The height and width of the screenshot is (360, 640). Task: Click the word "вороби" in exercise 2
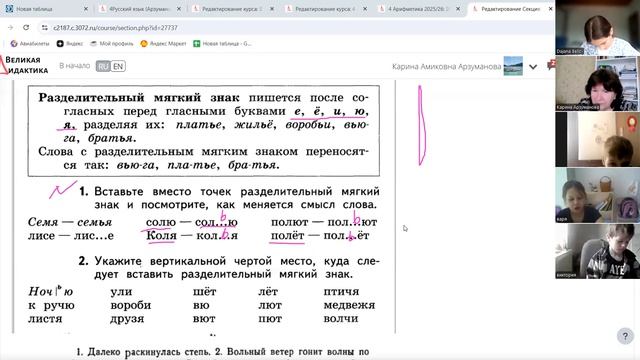pos(131,305)
